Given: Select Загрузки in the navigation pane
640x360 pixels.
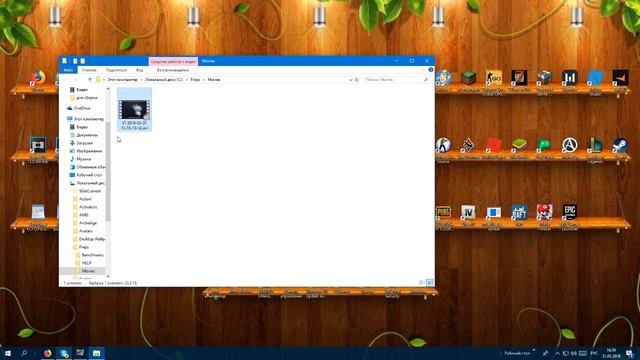Looking at the screenshot, I should [x=84, y=143].
